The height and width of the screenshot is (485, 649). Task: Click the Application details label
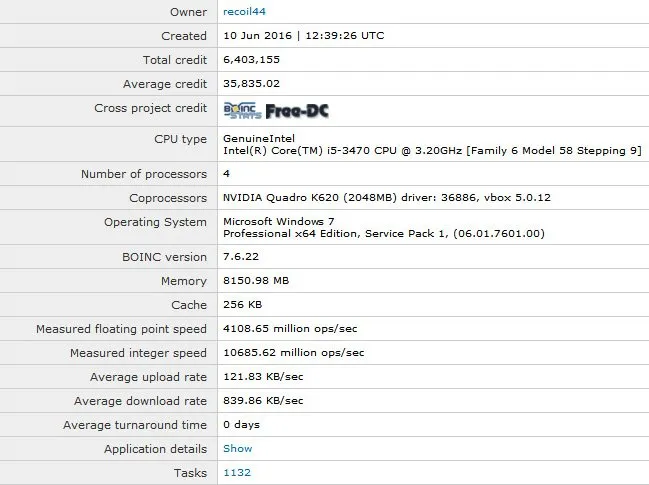[155, 449]
